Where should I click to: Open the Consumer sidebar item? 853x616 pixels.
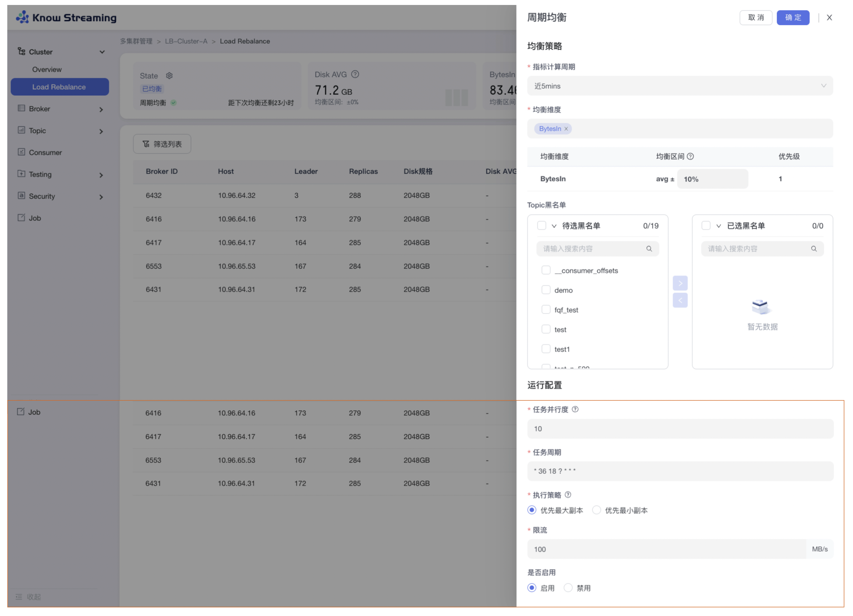point(45,153)
